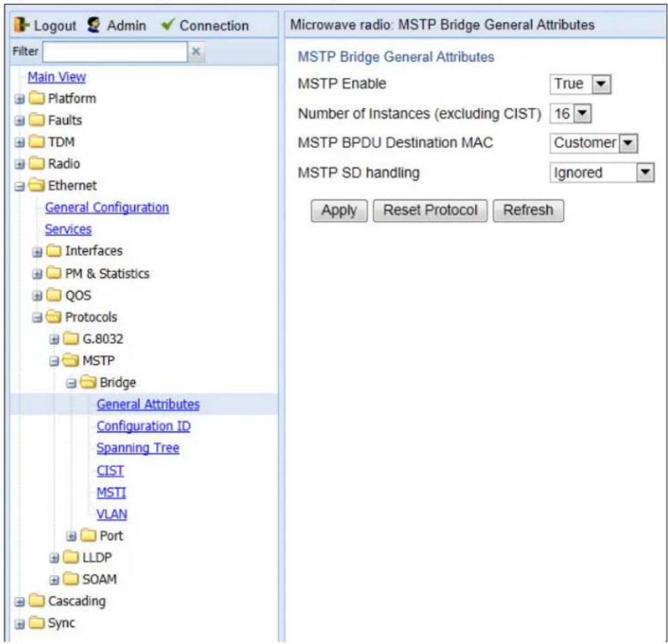Expand the Interfaces tree node
Screen dimensions: 668x644
tap(37, 252)
